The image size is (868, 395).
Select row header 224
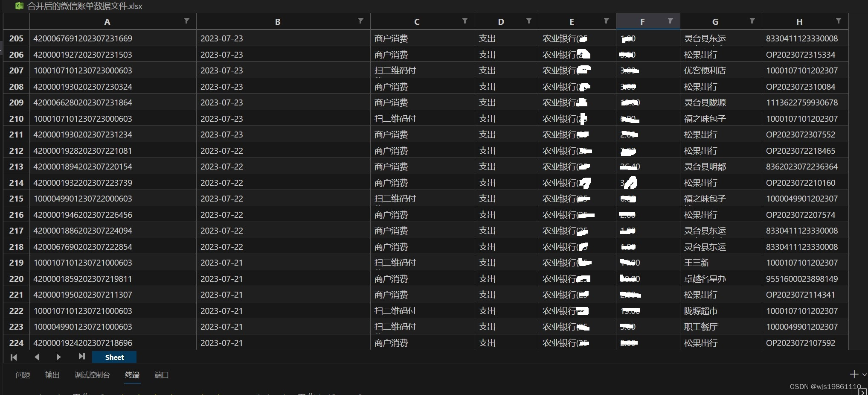click(16, 343)
